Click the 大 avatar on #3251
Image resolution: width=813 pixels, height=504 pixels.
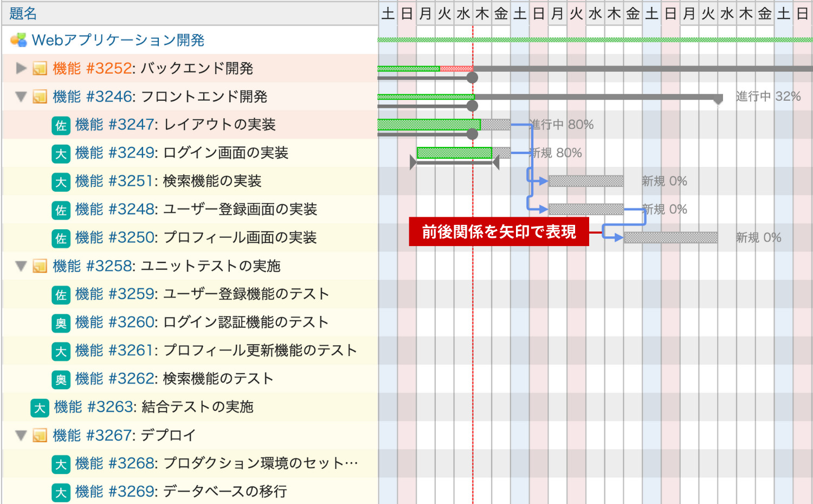(x=61, y=182)
